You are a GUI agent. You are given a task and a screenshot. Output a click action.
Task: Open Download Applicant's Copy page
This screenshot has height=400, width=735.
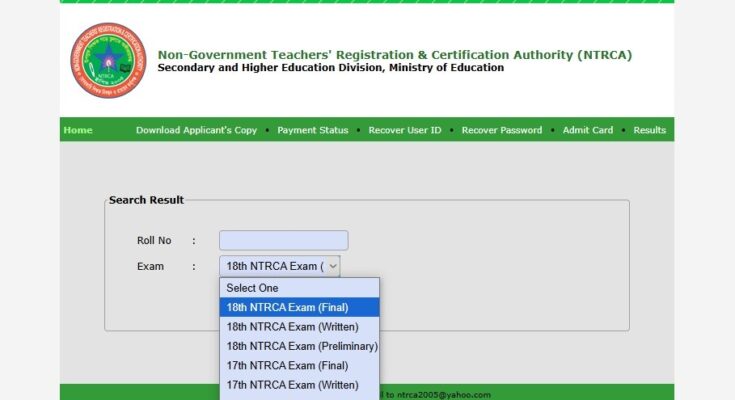[196, 130]
